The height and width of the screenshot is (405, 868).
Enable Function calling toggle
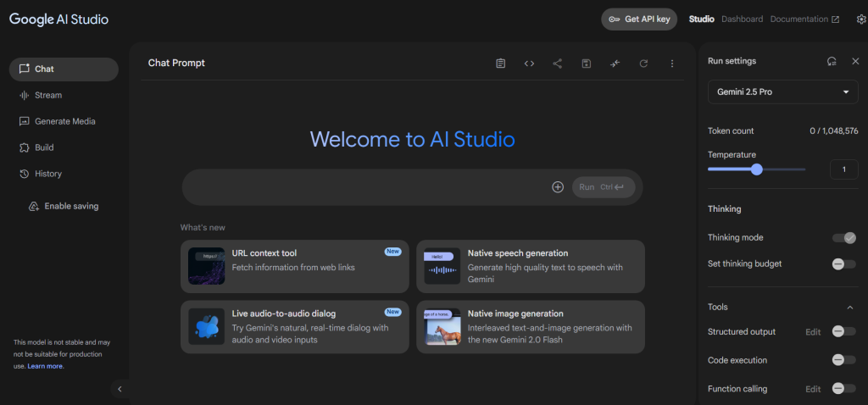tap(844, 389)
